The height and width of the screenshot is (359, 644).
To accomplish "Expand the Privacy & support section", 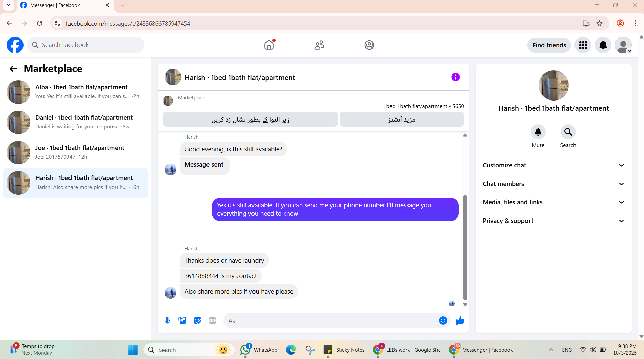I will click(x=553, y=221).
